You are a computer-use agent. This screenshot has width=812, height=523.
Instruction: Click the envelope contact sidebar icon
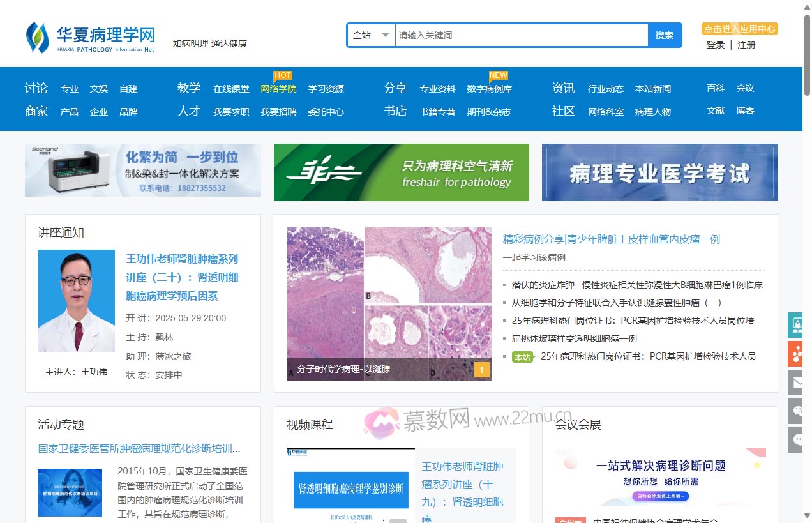click(x=795, y=383)
